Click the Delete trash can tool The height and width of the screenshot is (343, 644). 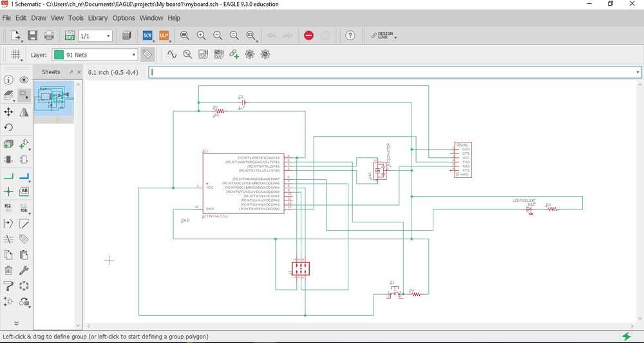(x=8, y=270)
